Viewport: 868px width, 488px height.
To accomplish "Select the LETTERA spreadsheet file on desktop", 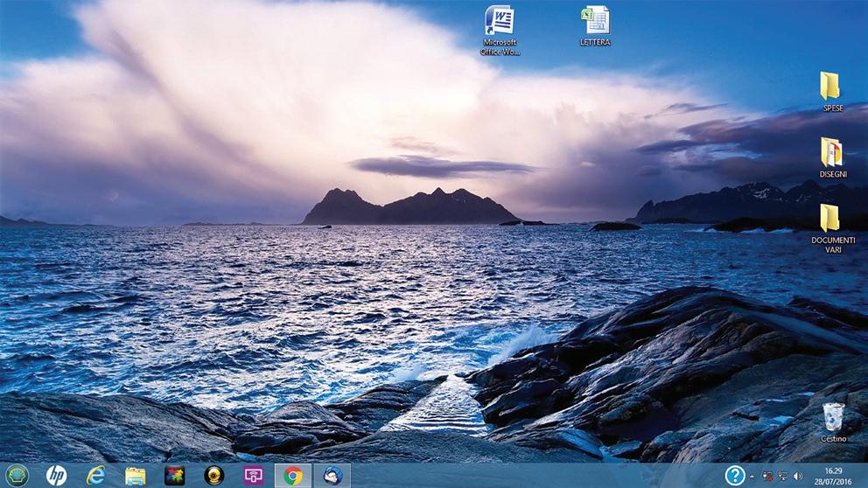I will (595, 26).
